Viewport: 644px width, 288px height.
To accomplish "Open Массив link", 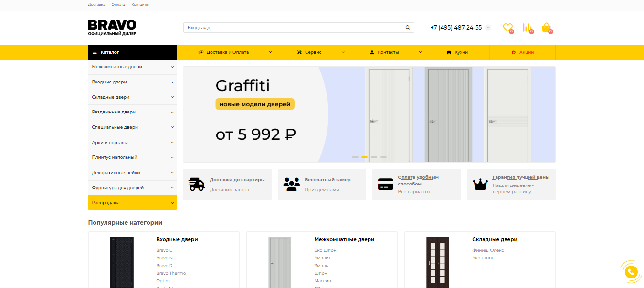I will 322,281.
